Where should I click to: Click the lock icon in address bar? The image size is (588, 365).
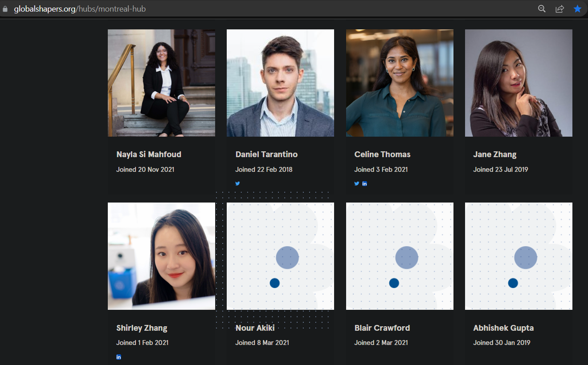pyautogui.click(x=5, y=9)
